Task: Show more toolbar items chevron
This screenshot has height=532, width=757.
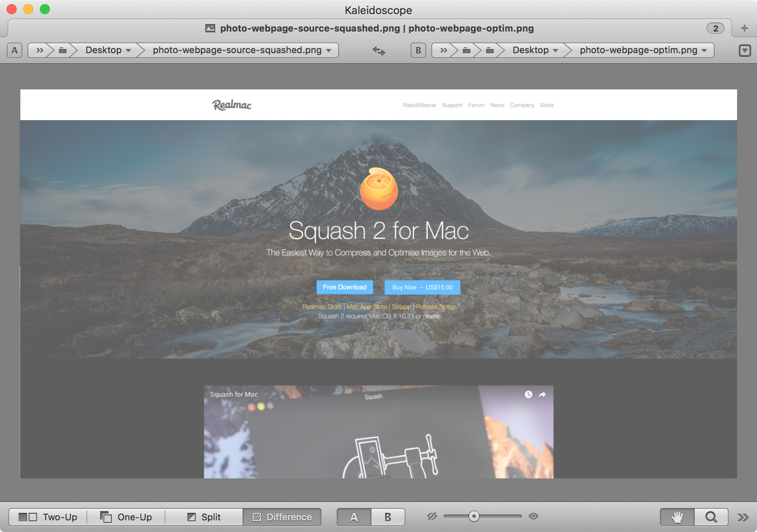Action: pos(743,517)
